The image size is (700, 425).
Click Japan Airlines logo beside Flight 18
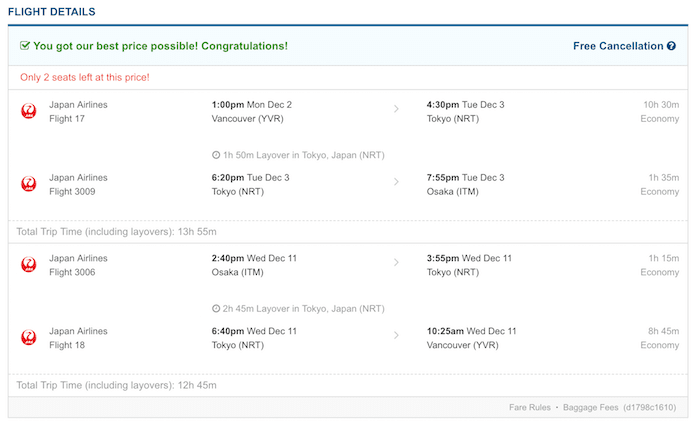coord(29,338)
